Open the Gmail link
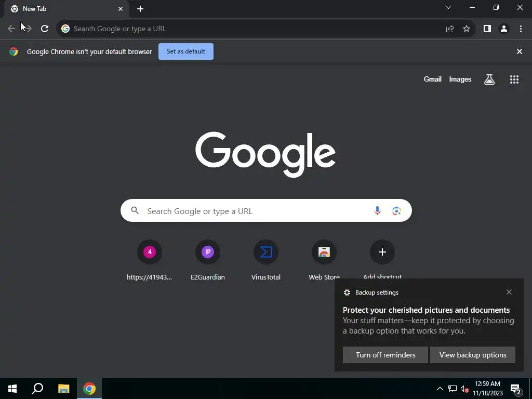 pos(433,79)
